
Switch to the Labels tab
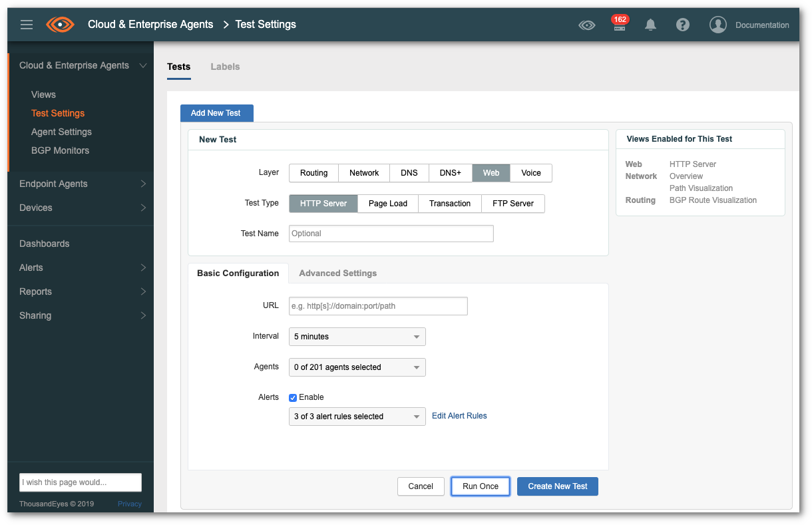(x=225, y=67)
